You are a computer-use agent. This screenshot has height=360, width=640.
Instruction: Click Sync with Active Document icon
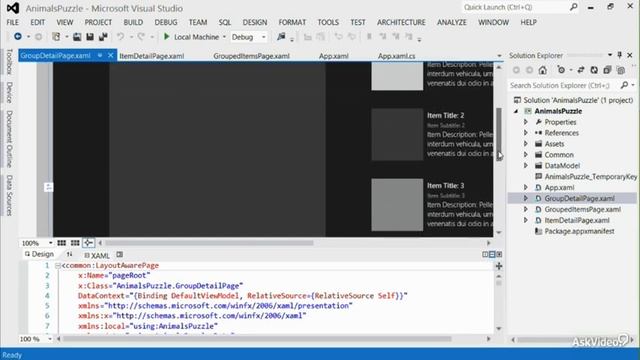[581, 70]
